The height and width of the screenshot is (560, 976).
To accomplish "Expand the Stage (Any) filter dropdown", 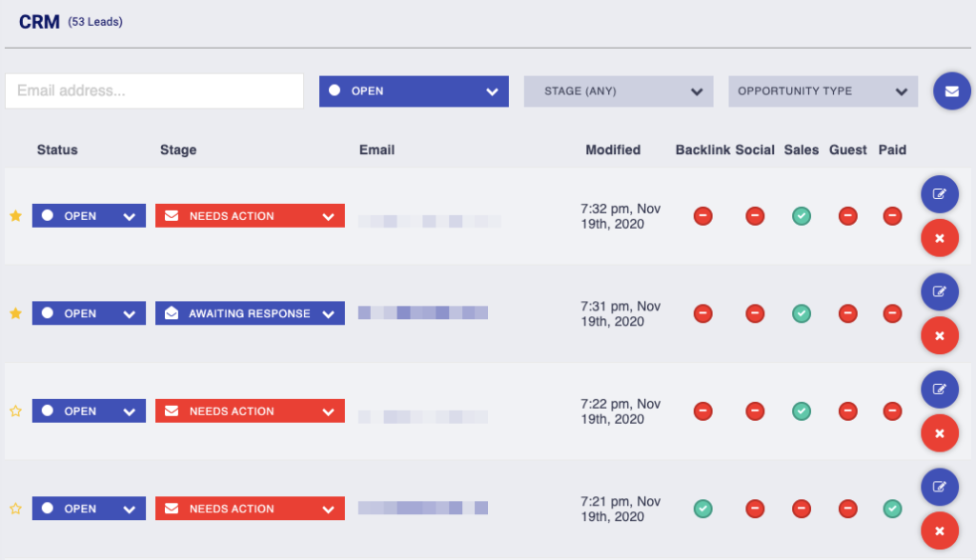I will [x=619, y=91].
